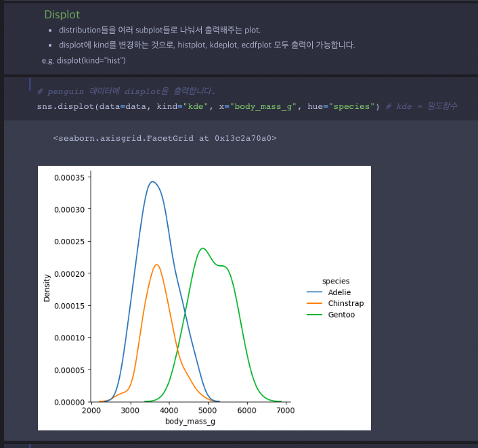This screenshot has width=478, height=448.
Task: Click the trailing kde comment in the code
Action: (422, 106)
